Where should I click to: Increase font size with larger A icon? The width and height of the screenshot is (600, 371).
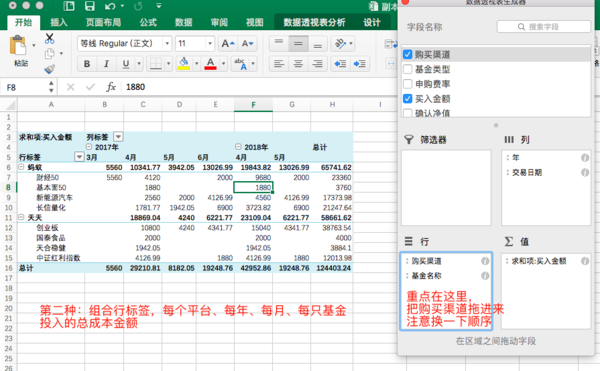point(228,44)
